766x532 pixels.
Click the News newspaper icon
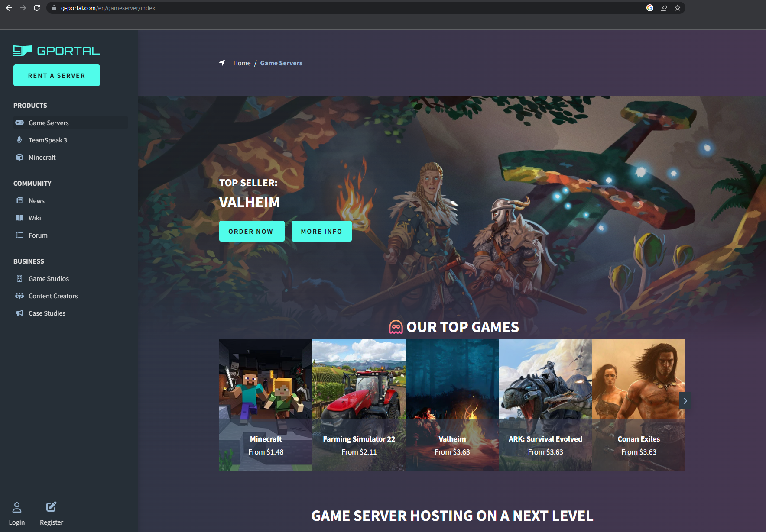[x=19, y=200]
